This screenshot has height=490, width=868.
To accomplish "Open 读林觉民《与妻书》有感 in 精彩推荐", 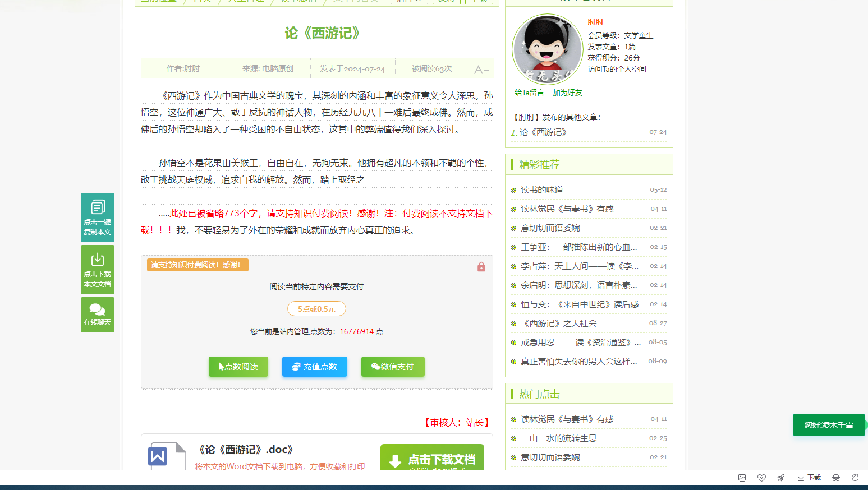I will coord(567,209).
